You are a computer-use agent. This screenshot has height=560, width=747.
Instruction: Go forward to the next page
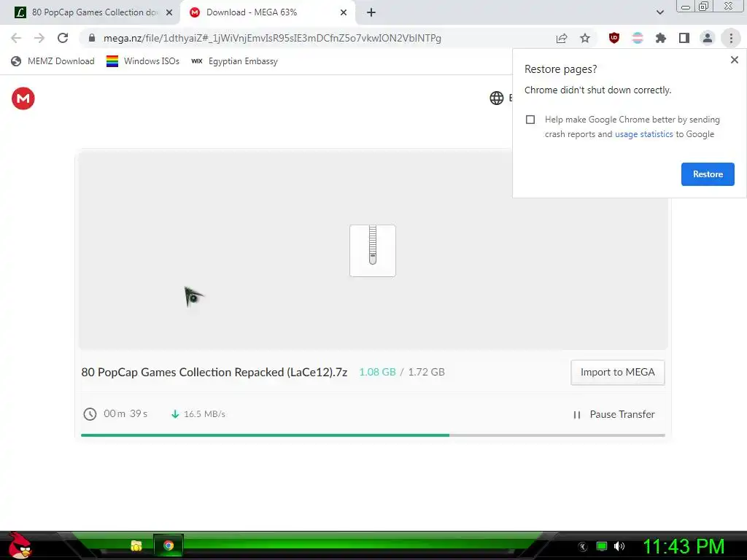tap(39, 38)
